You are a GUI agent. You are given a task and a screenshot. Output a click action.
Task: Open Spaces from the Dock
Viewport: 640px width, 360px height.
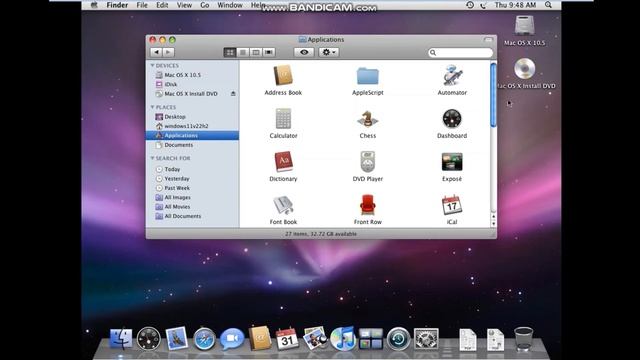point(370,339)
